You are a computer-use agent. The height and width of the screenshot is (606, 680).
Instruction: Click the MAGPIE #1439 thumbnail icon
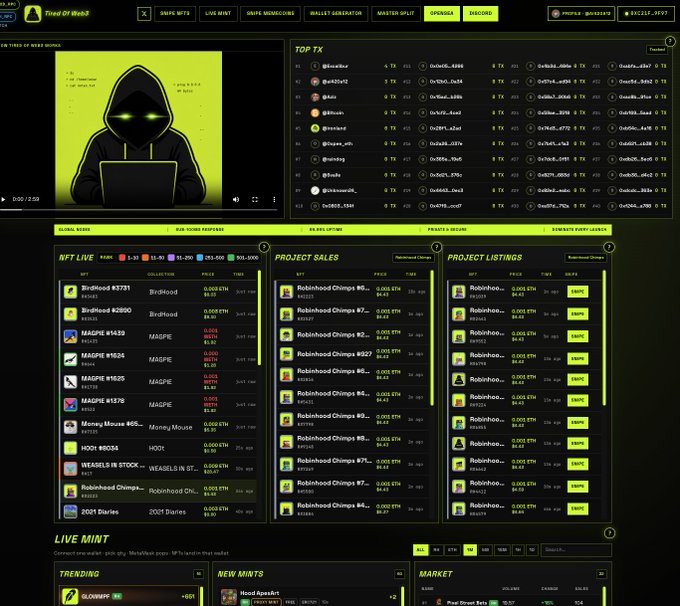[70, 336]
